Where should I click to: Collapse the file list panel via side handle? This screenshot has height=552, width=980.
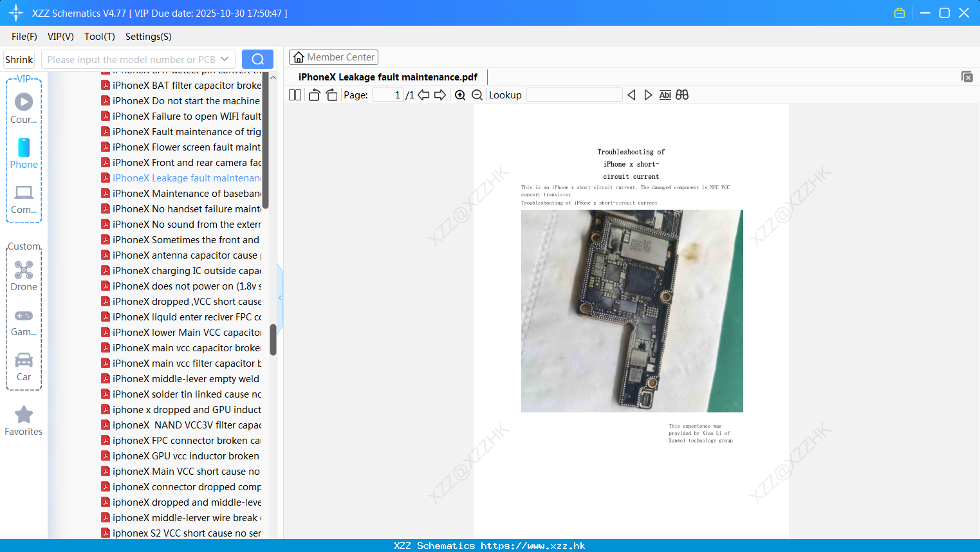click(x=280, y=297)
